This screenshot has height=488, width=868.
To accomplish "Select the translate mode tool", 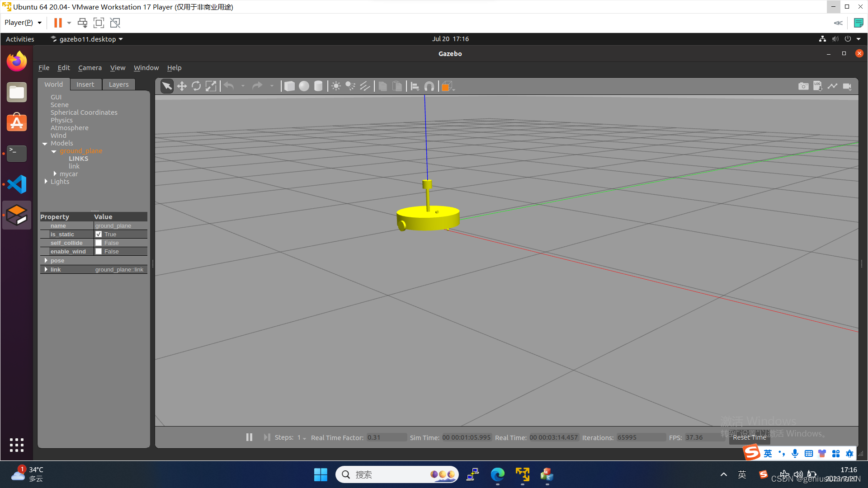I will click(182, 86).
